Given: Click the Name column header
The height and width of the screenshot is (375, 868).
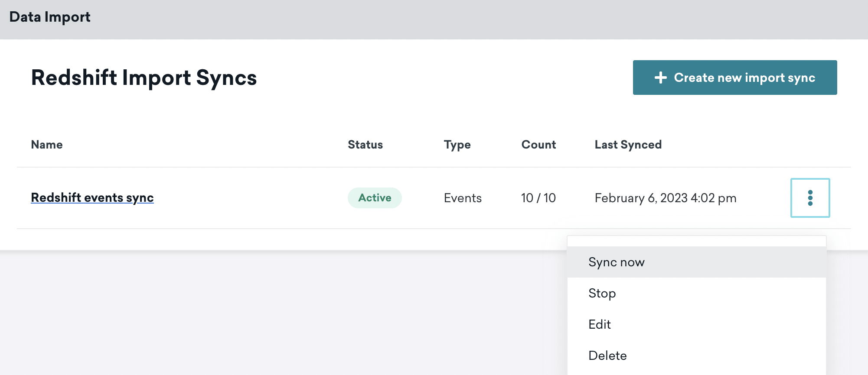Looking at the screenshot, I should pyautogui.click(x=47, y=145).
